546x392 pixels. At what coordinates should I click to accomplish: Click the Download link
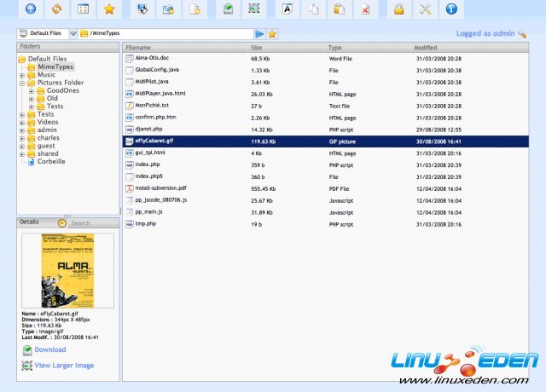coord(49,349)
